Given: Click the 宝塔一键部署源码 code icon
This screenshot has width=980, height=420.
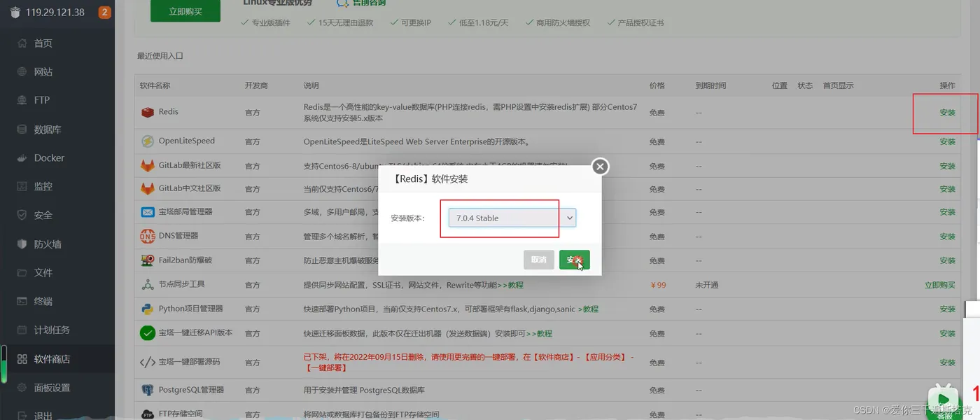Looking at the screenshot, I should [147, 363].
